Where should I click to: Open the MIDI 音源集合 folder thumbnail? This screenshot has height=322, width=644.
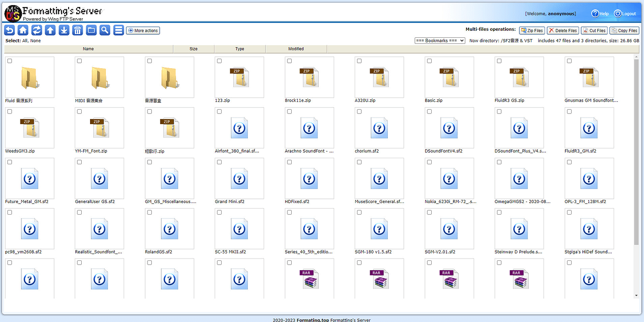(x=99, y=77)
